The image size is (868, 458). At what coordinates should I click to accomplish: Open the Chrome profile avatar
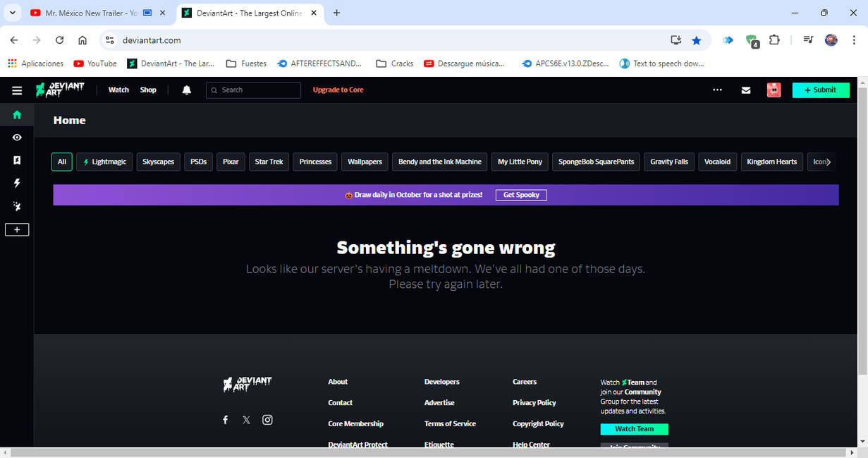pyautogui.click(x=831, y=40)
